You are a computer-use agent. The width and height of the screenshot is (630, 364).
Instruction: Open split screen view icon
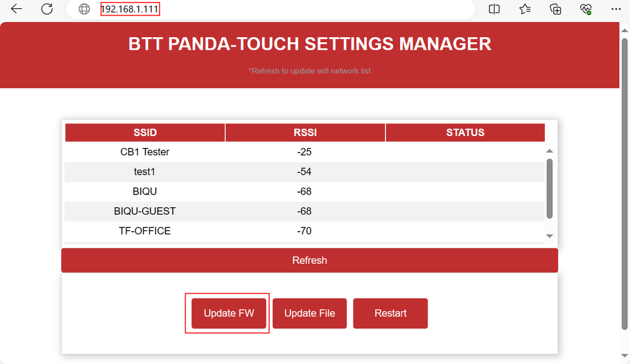coord(495,9)
